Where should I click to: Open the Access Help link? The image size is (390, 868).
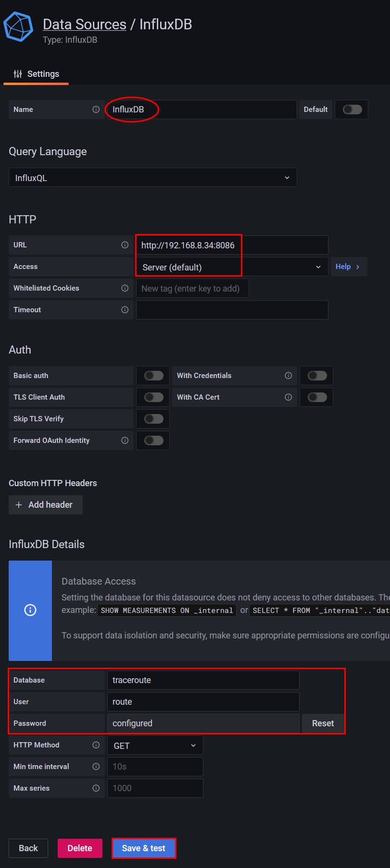point(349,267)
